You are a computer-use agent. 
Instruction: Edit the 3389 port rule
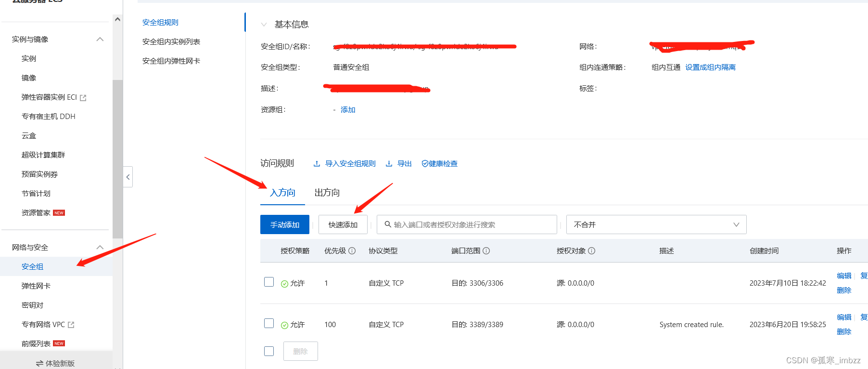click(x=844, y=317)
